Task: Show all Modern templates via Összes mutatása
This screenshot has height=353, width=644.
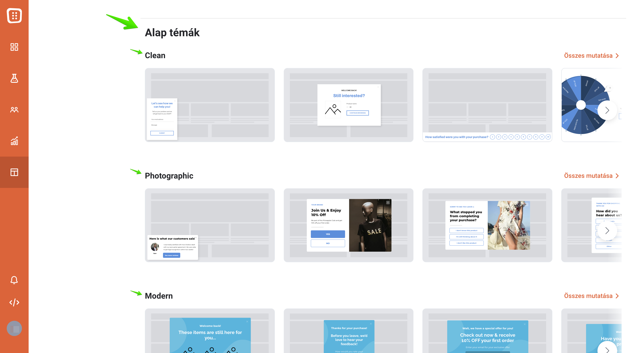Action: [591, 296]
